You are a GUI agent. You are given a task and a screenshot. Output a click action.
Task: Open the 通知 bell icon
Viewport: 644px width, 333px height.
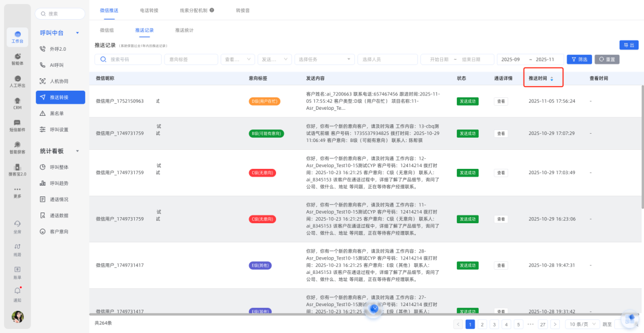pyautogui.click(x=17, y=293)
